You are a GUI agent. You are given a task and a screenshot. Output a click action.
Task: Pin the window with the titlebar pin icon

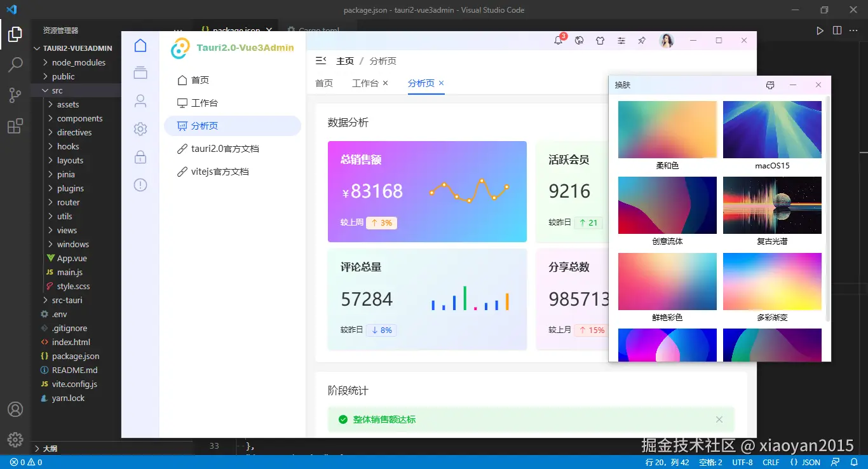(x=641, y=40)
